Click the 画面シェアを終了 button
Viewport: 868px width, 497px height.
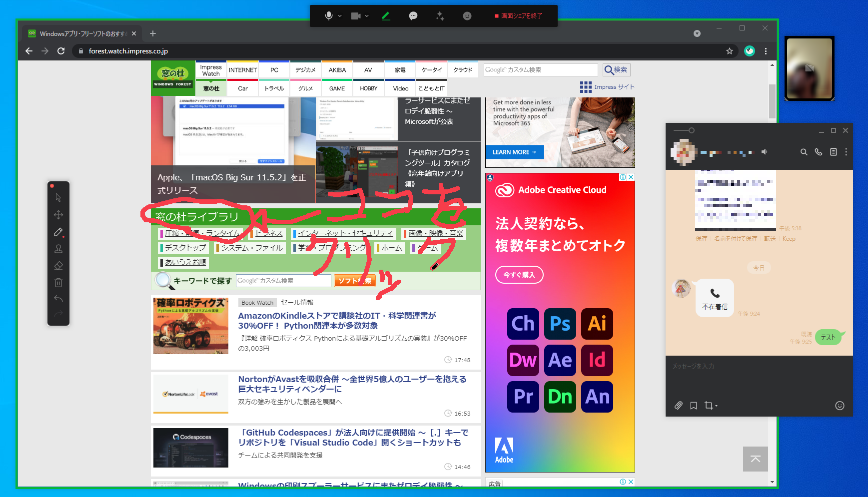point(520,15)
